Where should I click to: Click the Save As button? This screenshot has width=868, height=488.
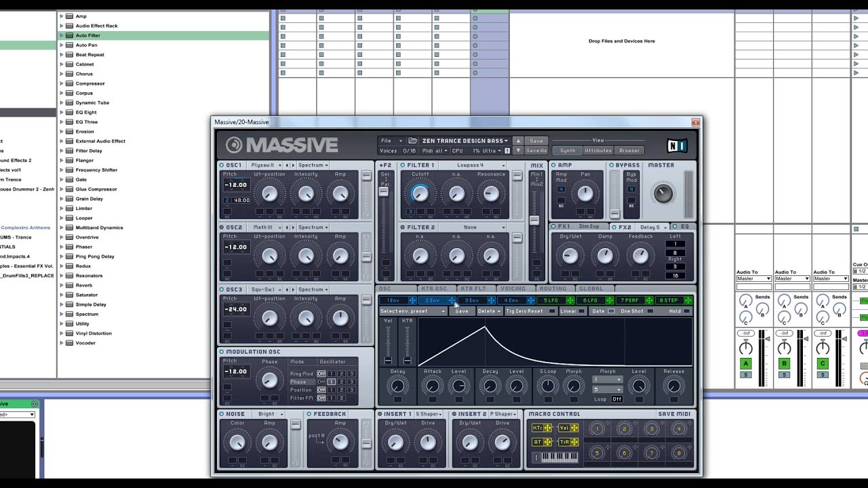click(x=536, y=150)
